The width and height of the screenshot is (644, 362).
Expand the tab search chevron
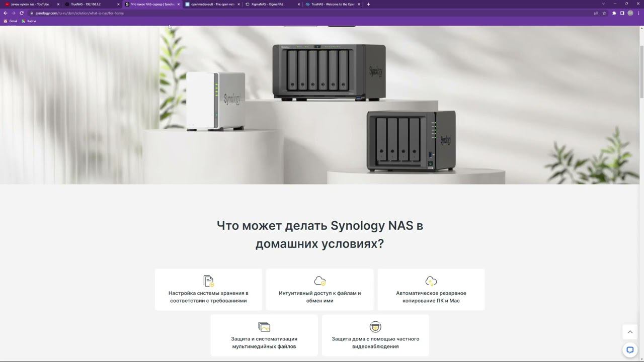pyautogui.click(x=603, y=4)
